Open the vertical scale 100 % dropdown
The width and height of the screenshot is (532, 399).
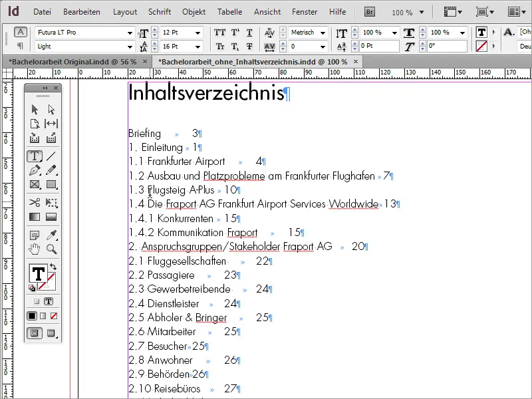click(x=394, y=33)
